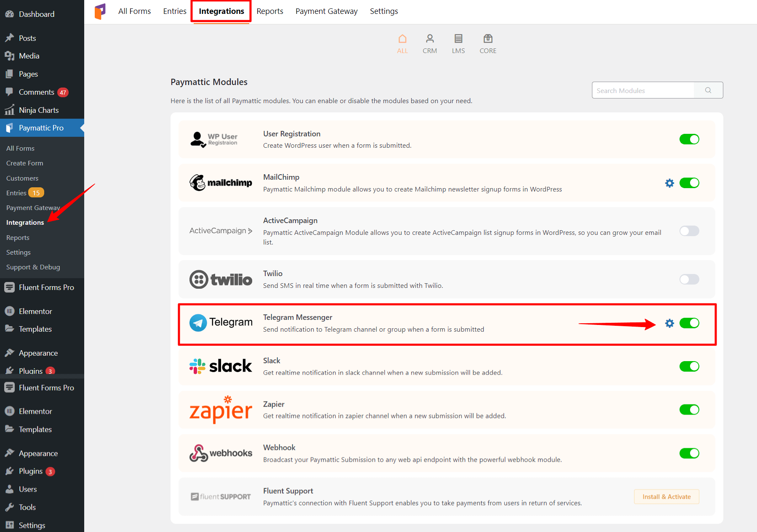Open Customers in Paymattic submenu
The height and width of the screenshot is (532, 757).
(x=22, y=178)
